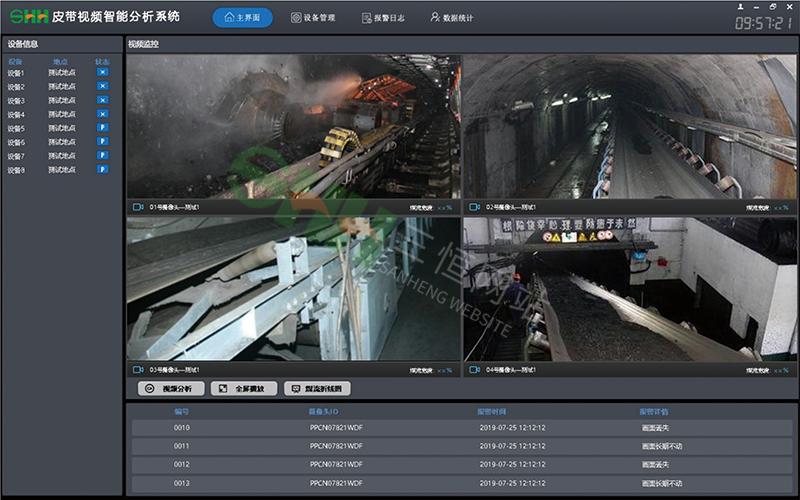The width and height of the screenshot is (800, 500).
Task: Click the status icon for 设备8
Action: point(102,170)
